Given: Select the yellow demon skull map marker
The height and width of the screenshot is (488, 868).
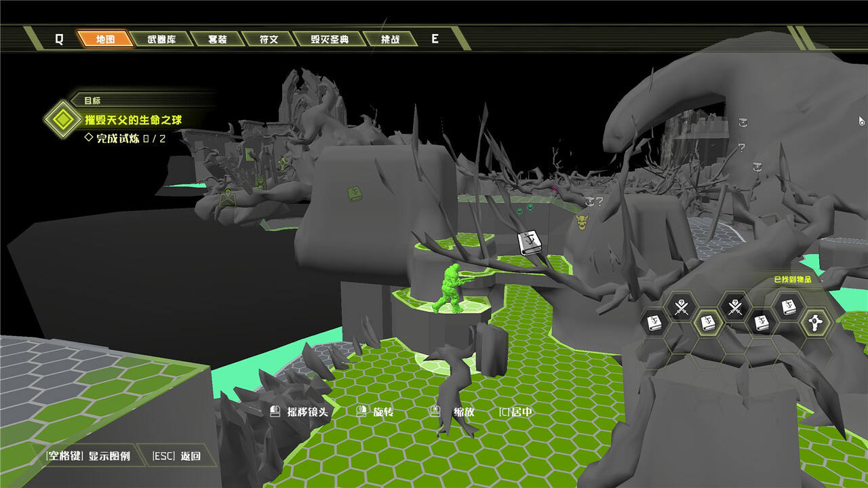Looking at the screenshot, I should [x=582, y=221].
